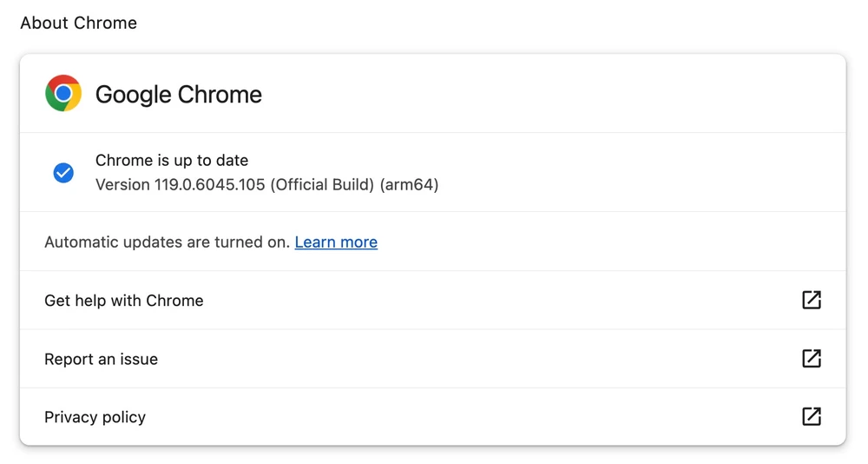Click the About Chrome page heading
This screenshot has width=868, height=464.
click(x=79, y=23)
